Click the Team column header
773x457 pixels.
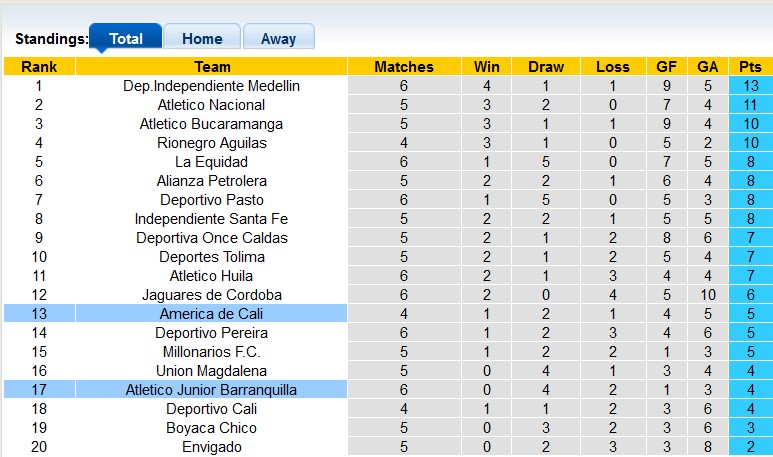point(212,67)
